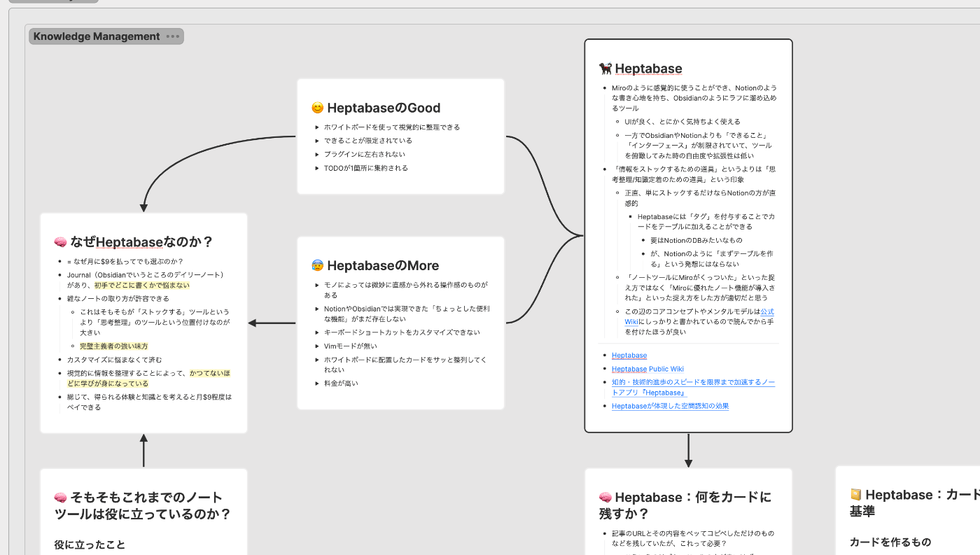Click the brain emoji beside そもそもこれまでのノート title
Screen dimensions: 980x555
click(x=60, y=498)
